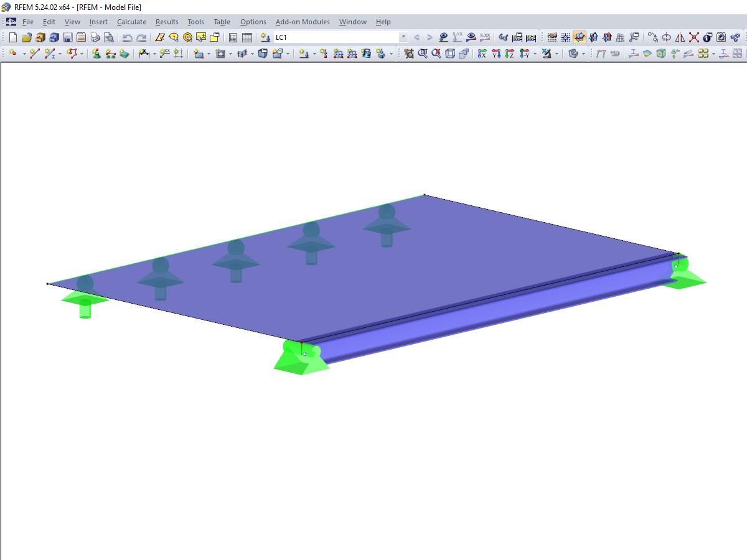Open the Calculate menu

pyautogui.click(x=131, y=22)
